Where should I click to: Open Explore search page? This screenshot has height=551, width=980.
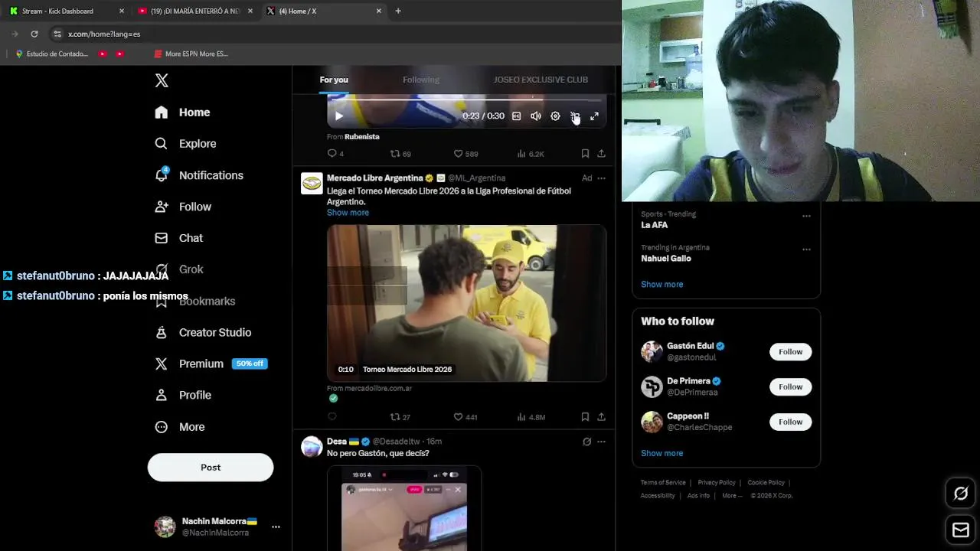pos(185,144)
